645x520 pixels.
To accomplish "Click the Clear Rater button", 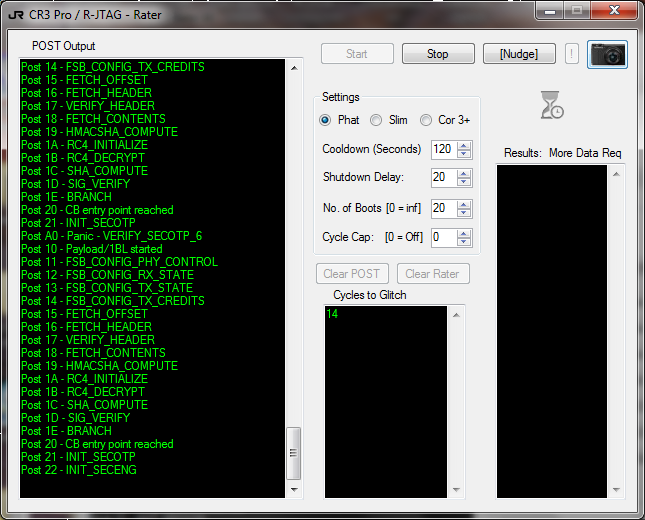I will click(x=433, y=274).
